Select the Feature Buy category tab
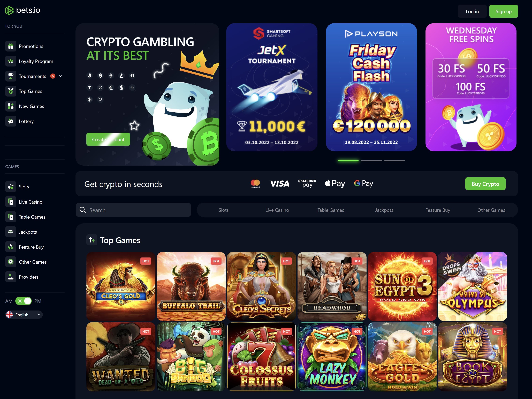 (437, 210)
